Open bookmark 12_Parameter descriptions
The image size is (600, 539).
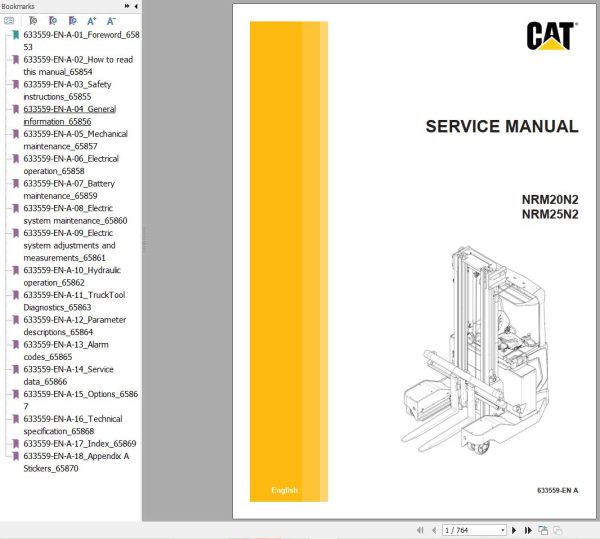point(75,326)
